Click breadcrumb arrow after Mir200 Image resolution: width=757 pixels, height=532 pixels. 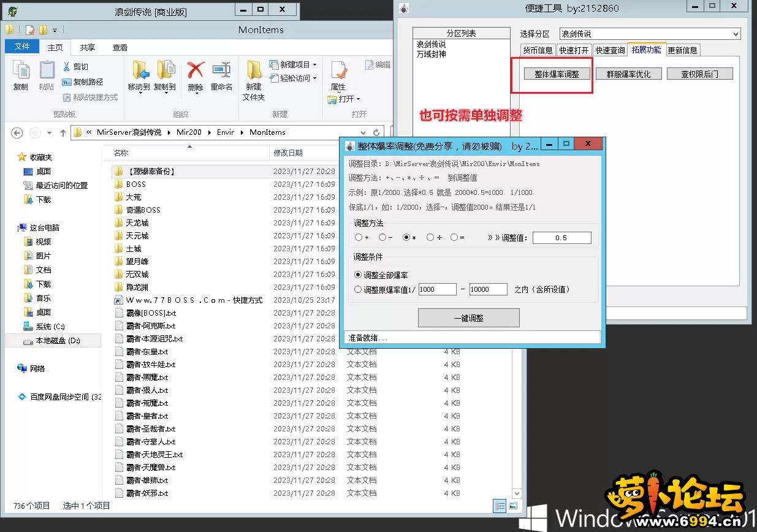click(210, 132)
